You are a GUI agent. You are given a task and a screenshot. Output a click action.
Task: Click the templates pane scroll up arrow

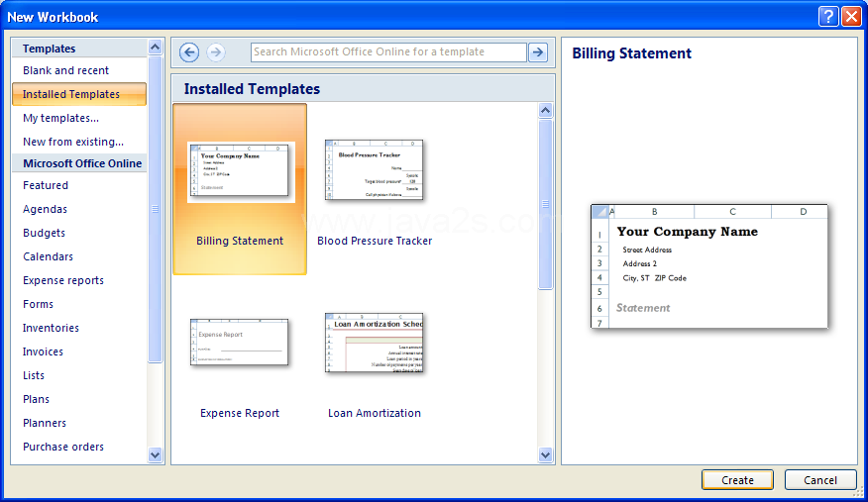pos(545,111)
